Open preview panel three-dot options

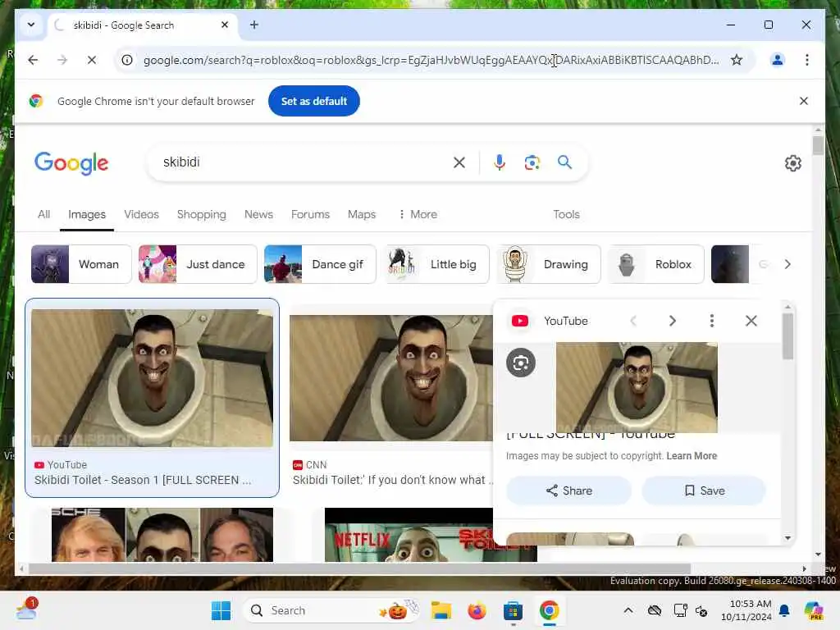tap(711, 321)
